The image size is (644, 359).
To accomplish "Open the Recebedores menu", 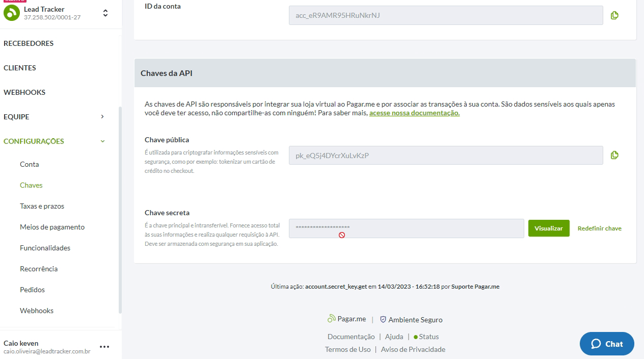I will (29, 43).
